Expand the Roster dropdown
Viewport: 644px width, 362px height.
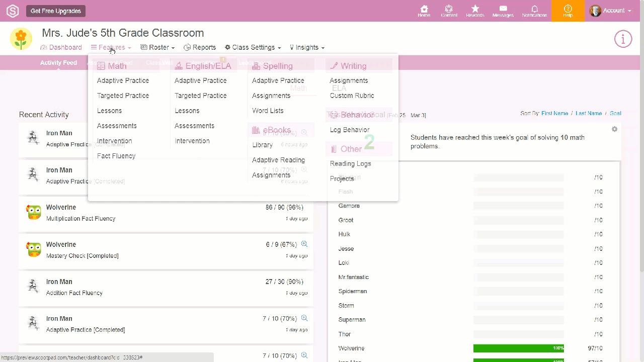tap(157, 47)
